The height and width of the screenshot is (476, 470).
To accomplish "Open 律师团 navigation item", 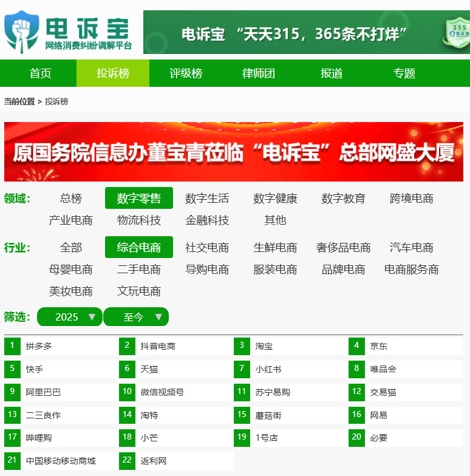I will point(259,73).
